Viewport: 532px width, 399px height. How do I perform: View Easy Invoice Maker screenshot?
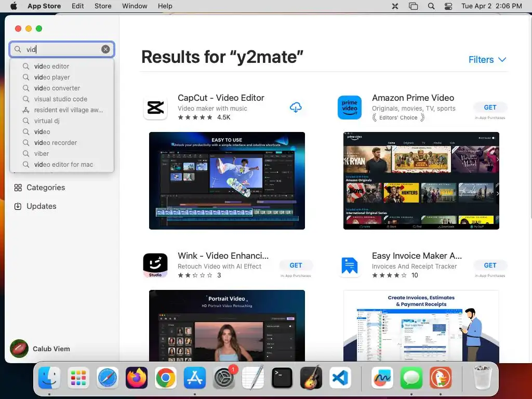click(x=421, y=325)
